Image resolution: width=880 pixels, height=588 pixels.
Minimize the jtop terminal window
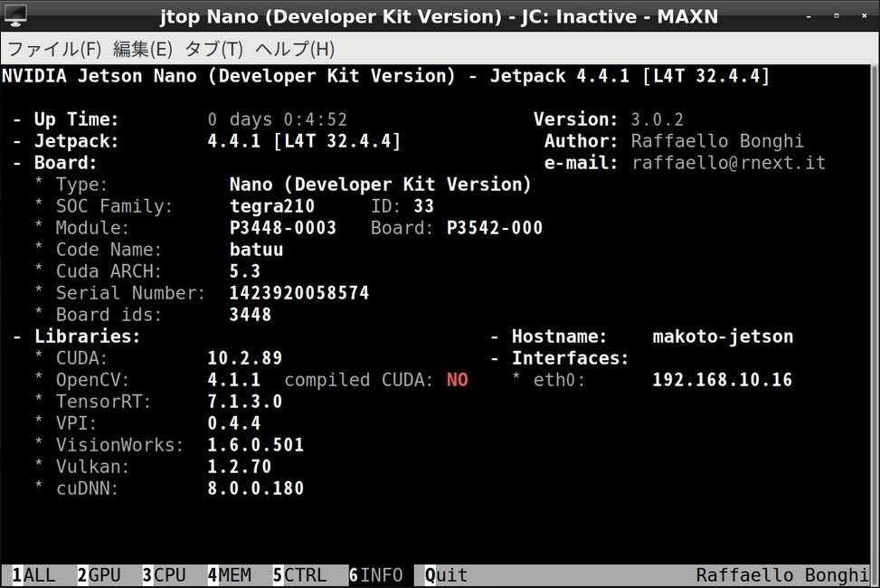tap(809, 16)
